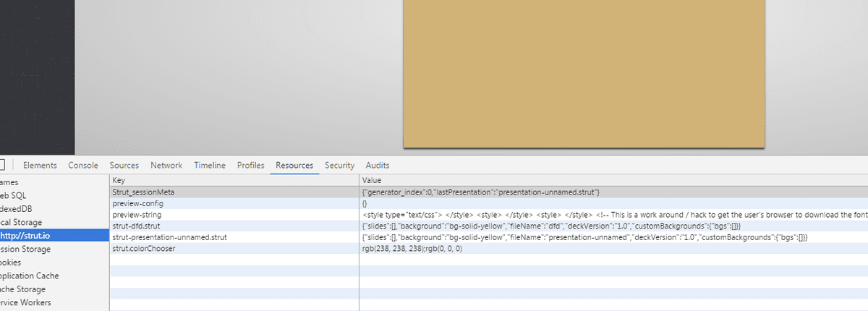The width and height of the screenshot is (868, 311).
Task: Select the Network tab
Action: pyautogui.click(x=166, y=166)
